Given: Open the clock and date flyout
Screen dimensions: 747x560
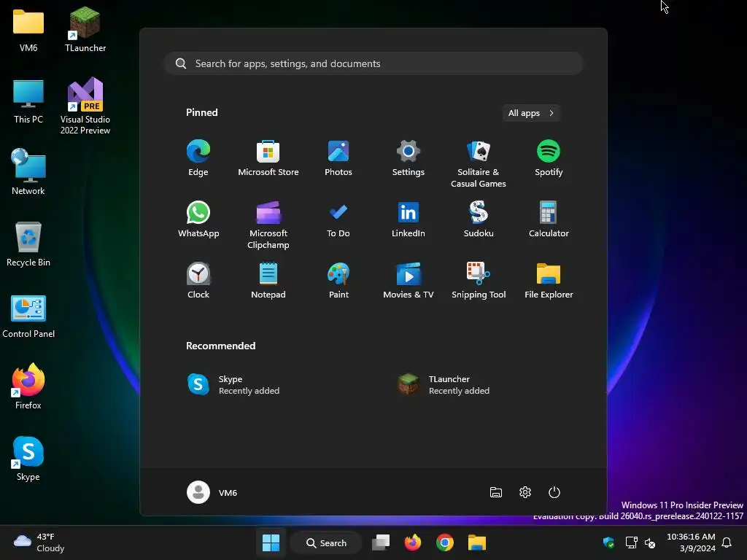Looking at the screenshot, I should point(691,542).
